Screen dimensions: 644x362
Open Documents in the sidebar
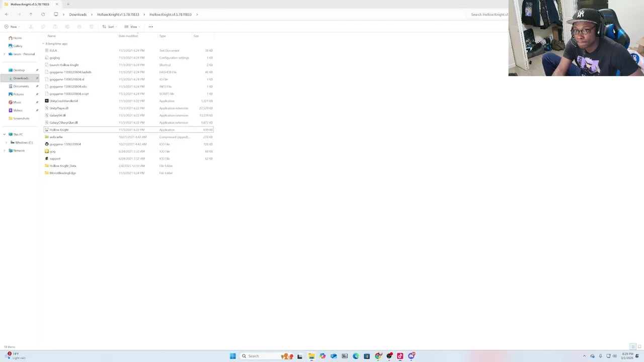tap(20, 86)
